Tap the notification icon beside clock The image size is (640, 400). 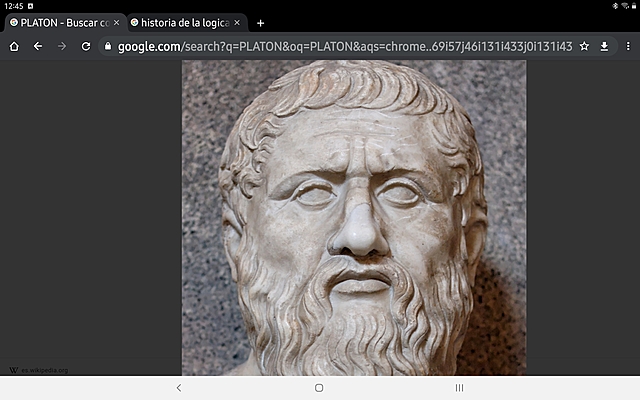pyautogui.click(x=30, y=6)
